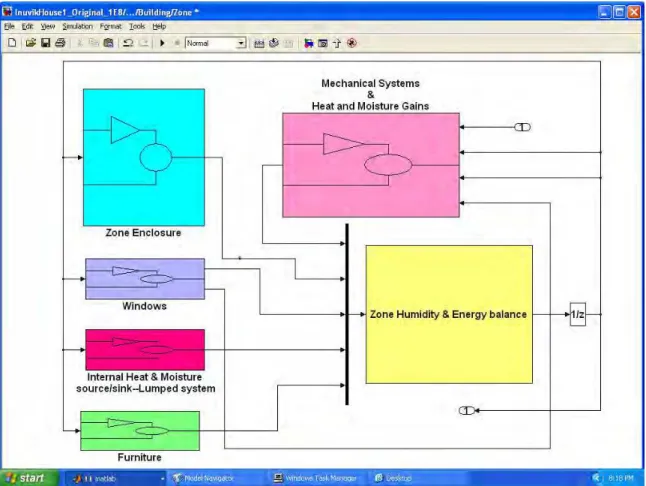Screen dimensions: 646x486
Task: Click the 'source/sink--Lumped system' label
Action: click(x=146, y=388)
